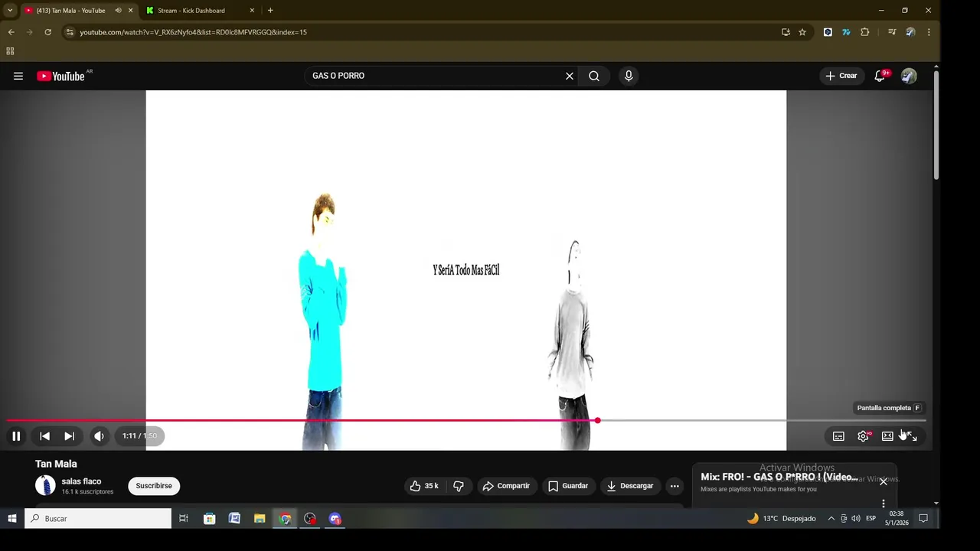Viewport: 980px width, 551px height.
Task: Open the salas flaco channel name
Action: (x=81, y=481)
